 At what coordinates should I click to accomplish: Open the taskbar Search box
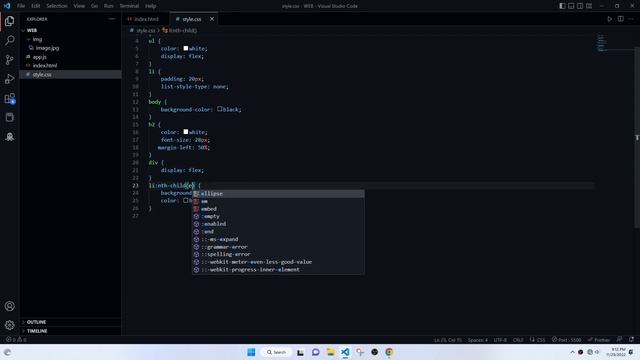point(277,352)
